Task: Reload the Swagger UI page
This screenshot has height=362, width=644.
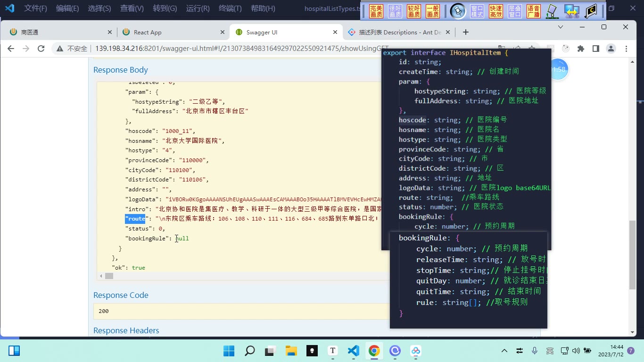Action: coord(41,49)
